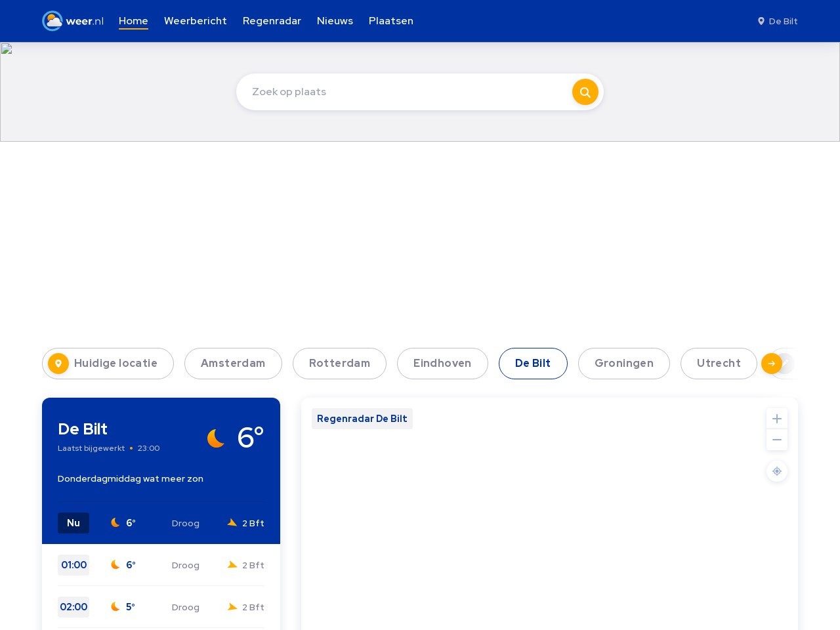Click the 02:00 time badge
Screen dimensions: 840x630
point(73,607)
